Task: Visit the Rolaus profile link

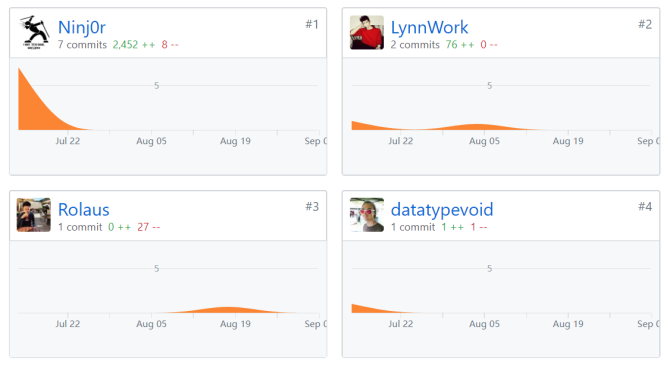Action: [84, 210]
